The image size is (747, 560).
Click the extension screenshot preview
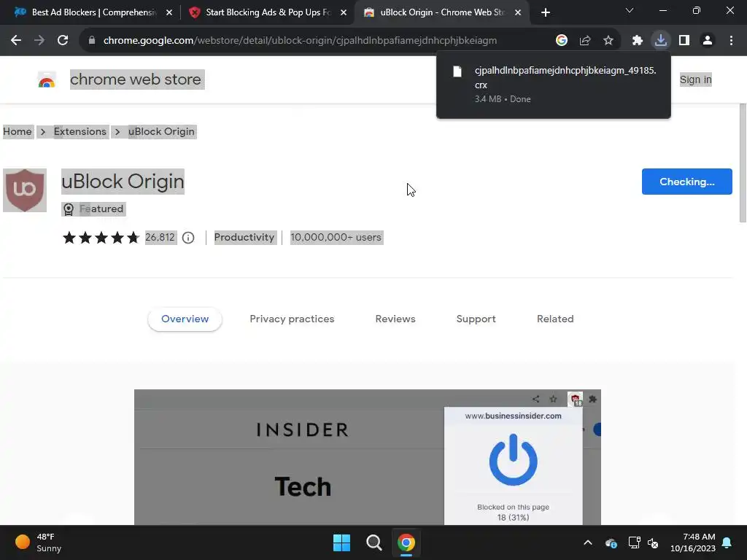[368, 457]
